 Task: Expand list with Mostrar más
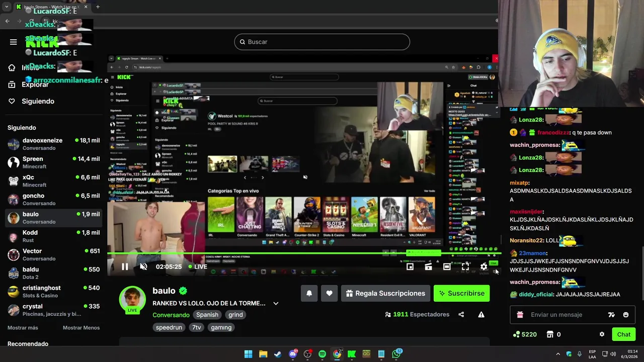23,328
